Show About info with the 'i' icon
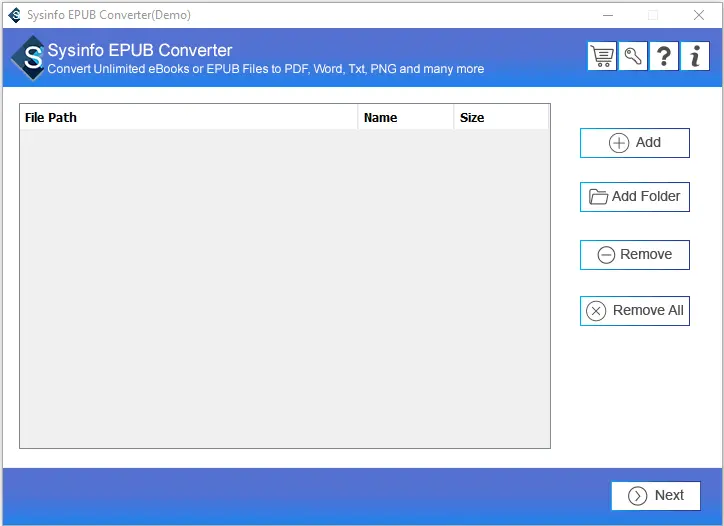The height and width of the screenshot is (526, 724). pos(695,56)
